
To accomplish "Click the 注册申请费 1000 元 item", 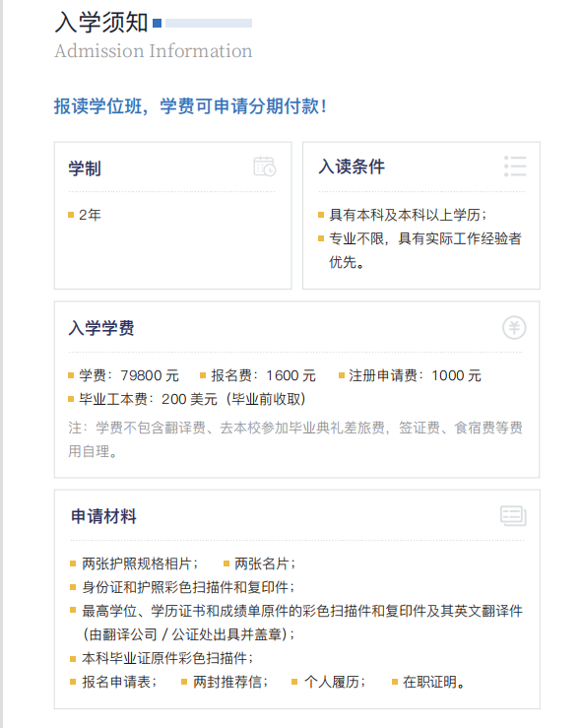I will (415, 375).
